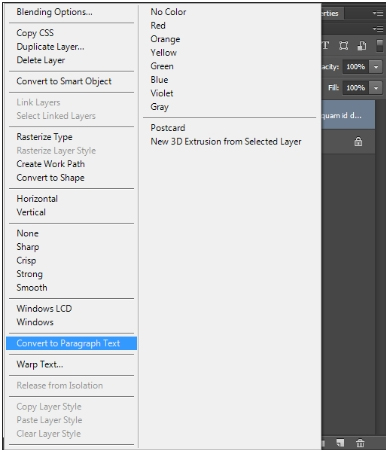Label the layer Yellow
The image size is (388, 452).
click(163, 53)
